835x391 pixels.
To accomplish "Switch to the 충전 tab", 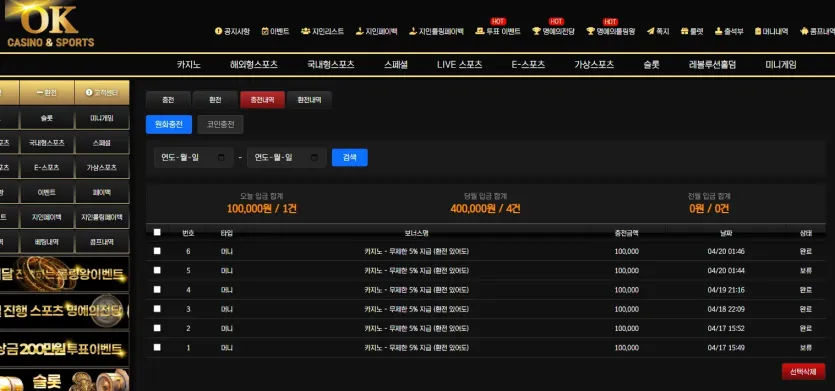I will [x=168, y=100].
